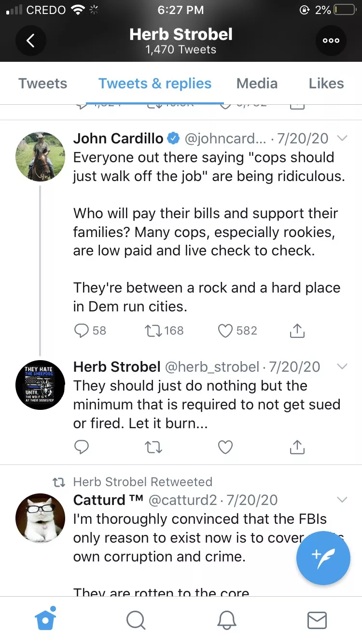Open the Likes tab
This screenshot has height=644, width=362.
(326, 84)
